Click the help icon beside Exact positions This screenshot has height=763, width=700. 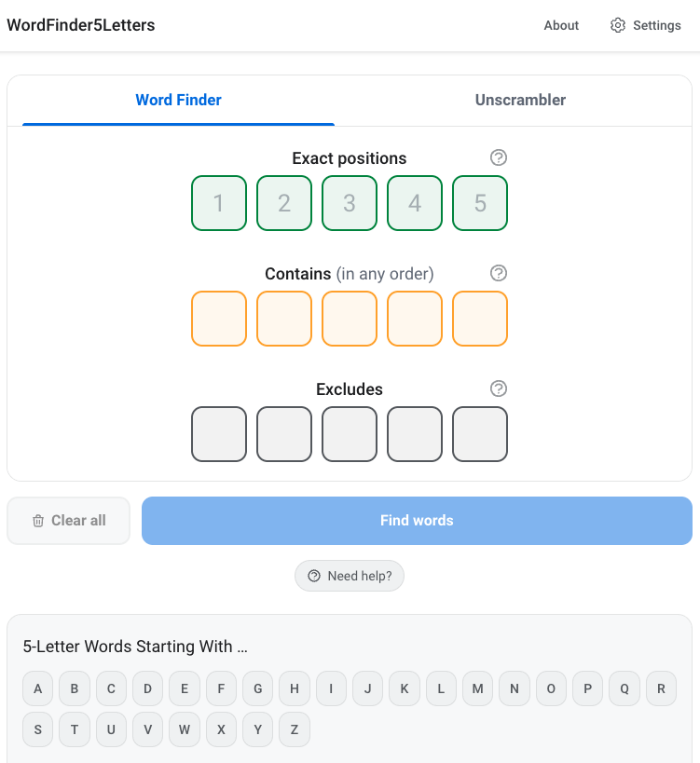pos(499,157)
